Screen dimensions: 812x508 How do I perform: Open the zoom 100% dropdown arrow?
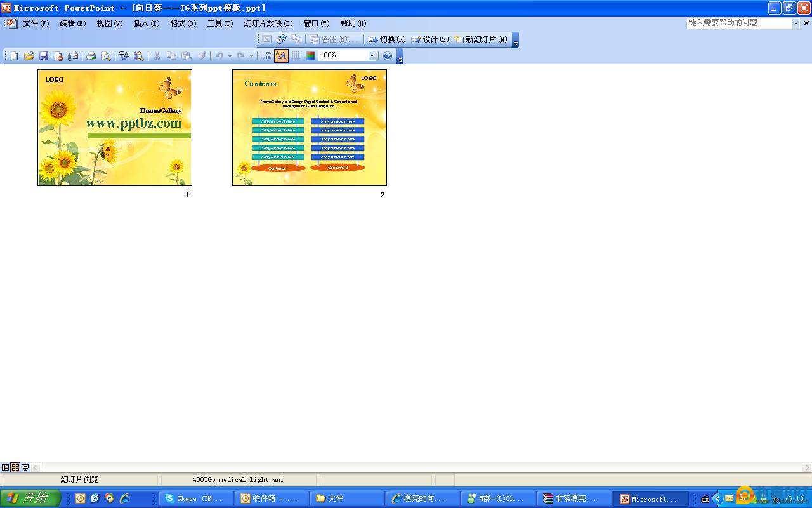(x=372, y=56)
